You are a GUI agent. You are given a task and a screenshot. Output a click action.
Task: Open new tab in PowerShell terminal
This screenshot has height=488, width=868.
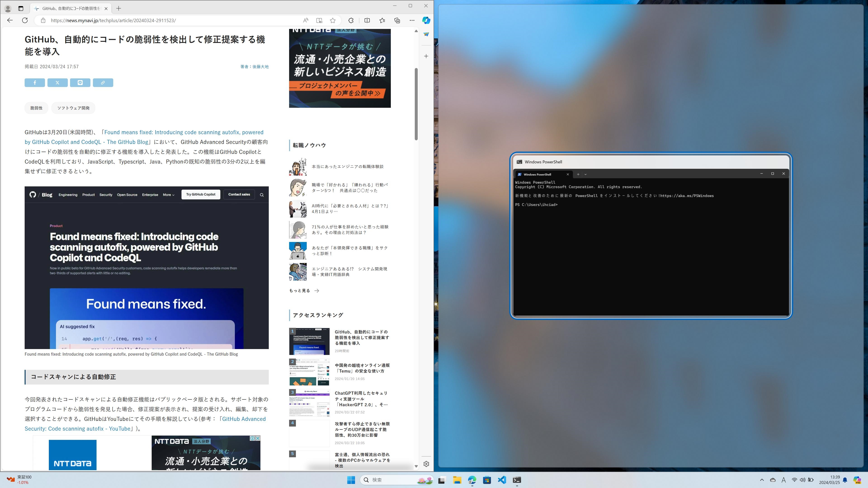[578, 174]
